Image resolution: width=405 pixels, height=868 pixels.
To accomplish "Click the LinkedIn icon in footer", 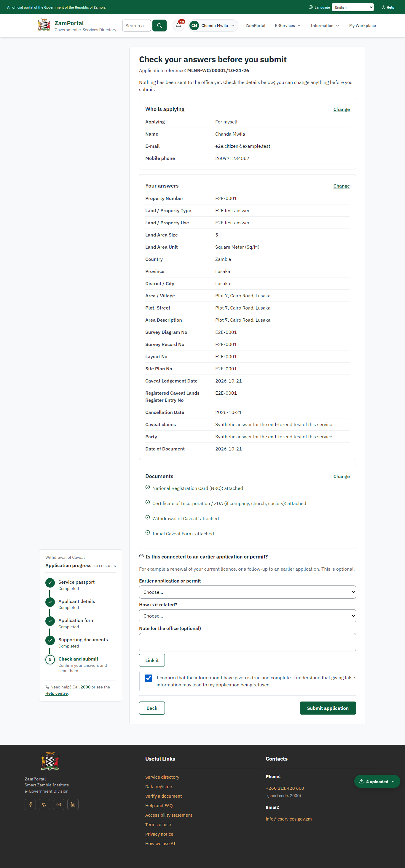I will point(73,804).
